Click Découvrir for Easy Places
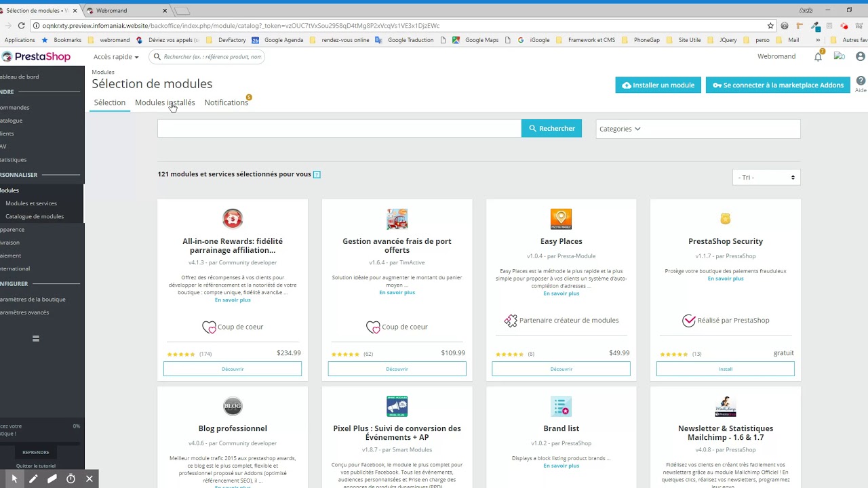 (561, 369)
